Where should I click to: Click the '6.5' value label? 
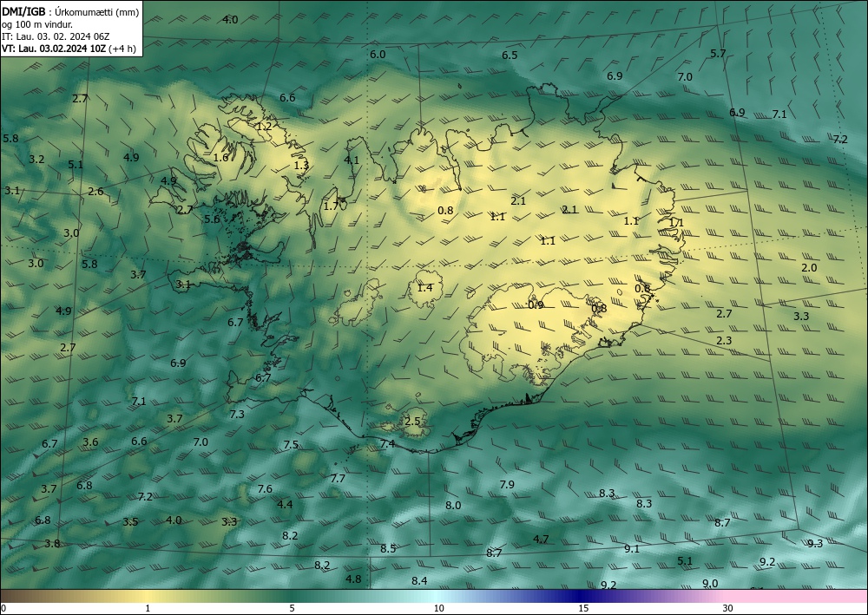510,55
